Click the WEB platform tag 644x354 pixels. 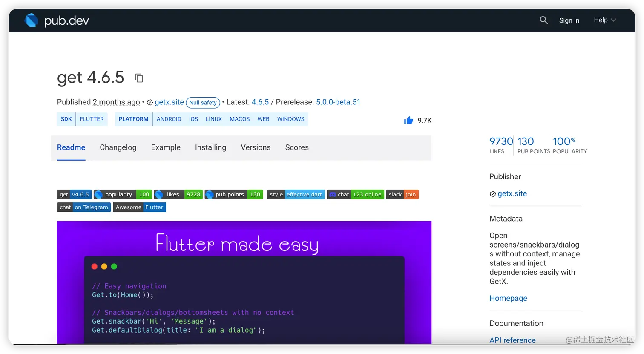tap(263, 119)
